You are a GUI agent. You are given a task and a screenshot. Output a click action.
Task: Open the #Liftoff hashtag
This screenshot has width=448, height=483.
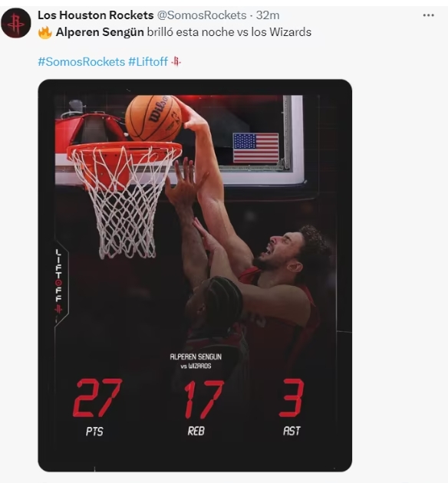tap(148, 61)
